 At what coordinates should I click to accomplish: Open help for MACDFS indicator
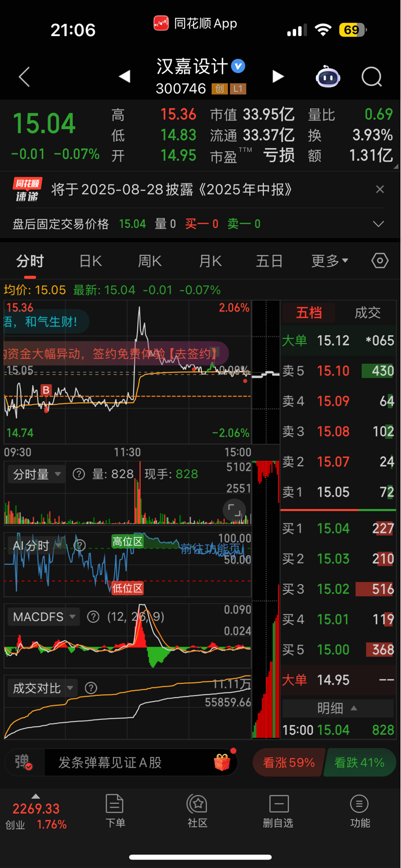click(93, 617)
